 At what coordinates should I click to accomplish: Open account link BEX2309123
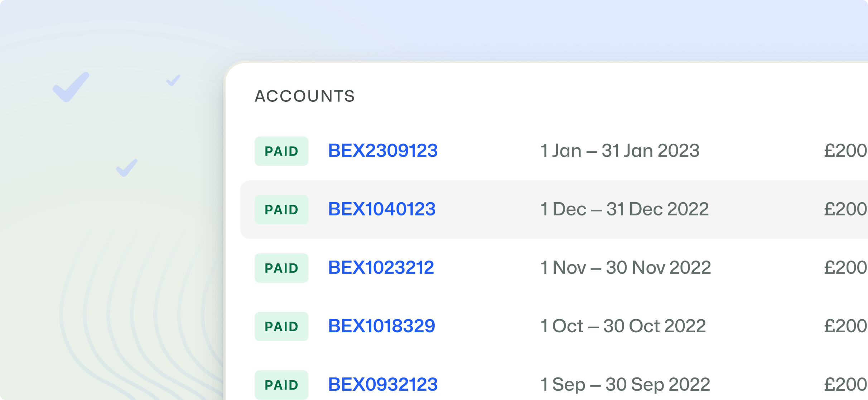(x=383, y=151)
